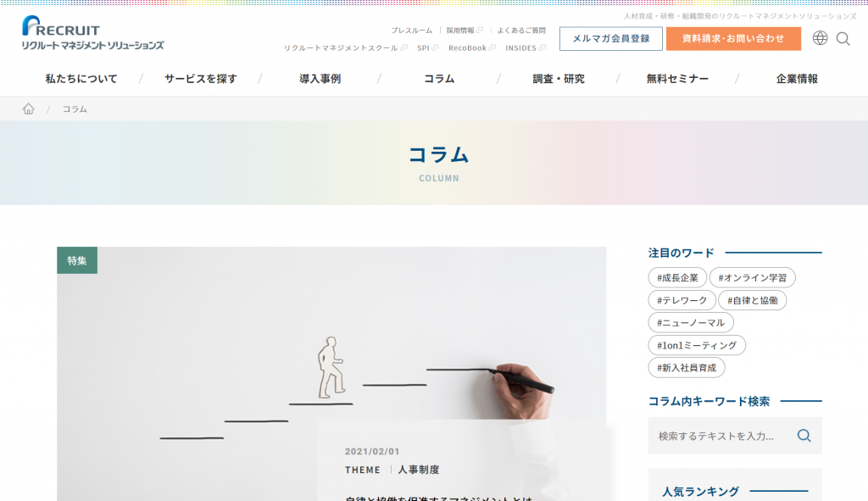
Task: Select the 導入事例 navigation item
Action: click(x=320, y=79)
